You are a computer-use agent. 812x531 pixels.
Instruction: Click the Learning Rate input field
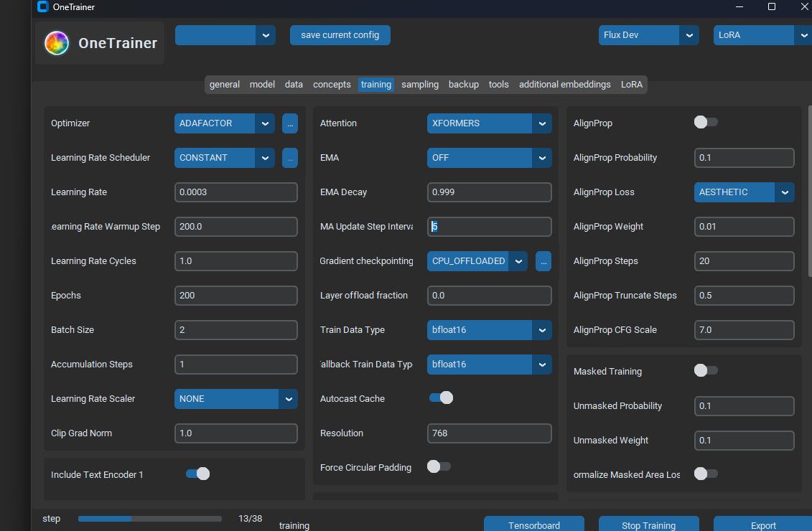pos(235,192)
